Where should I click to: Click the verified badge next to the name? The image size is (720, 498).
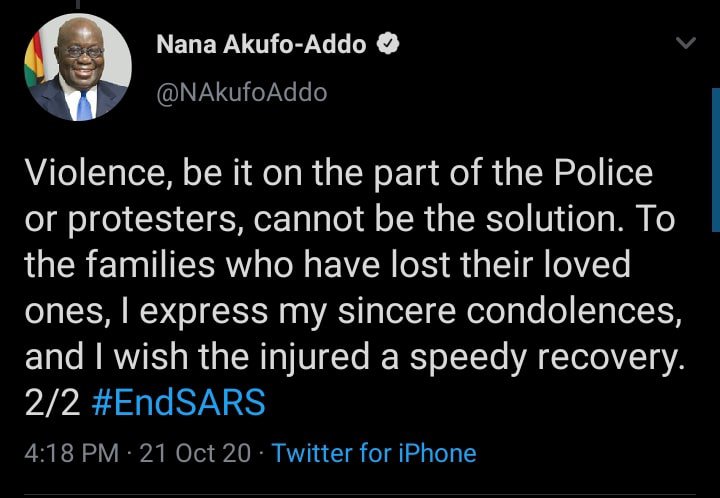(388, 44)
